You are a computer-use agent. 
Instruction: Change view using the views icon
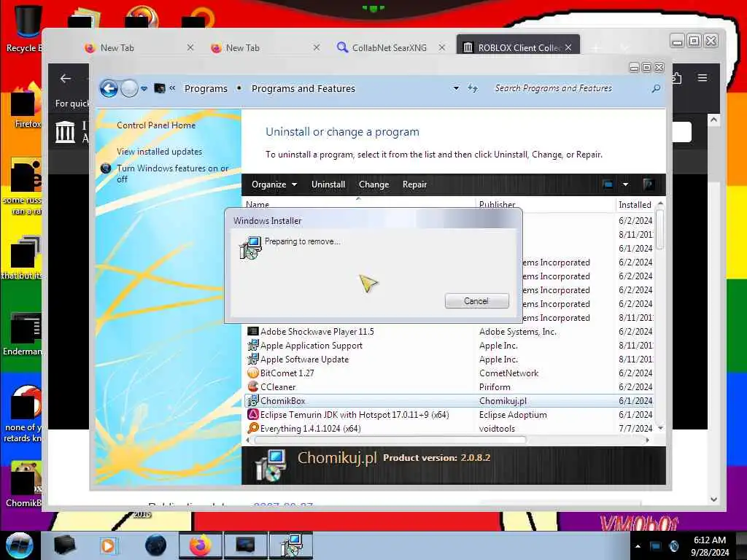pos(608,184)
